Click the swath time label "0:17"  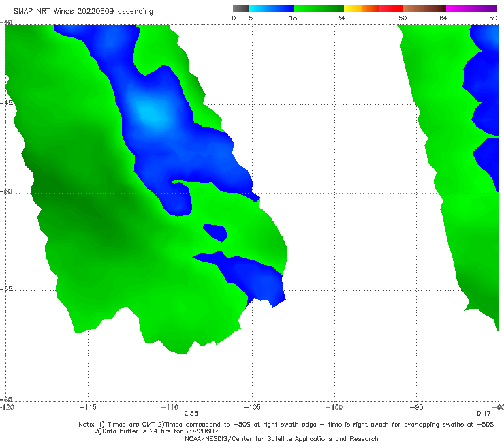[x=484, y=414]
